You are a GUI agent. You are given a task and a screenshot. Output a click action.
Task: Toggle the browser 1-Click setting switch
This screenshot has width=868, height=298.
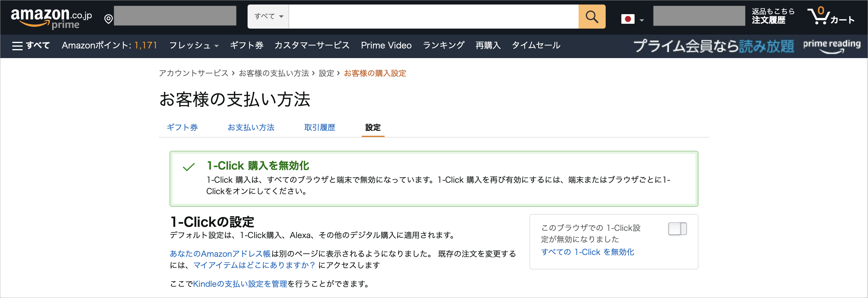pyautogui.click(x=677, y=229)
